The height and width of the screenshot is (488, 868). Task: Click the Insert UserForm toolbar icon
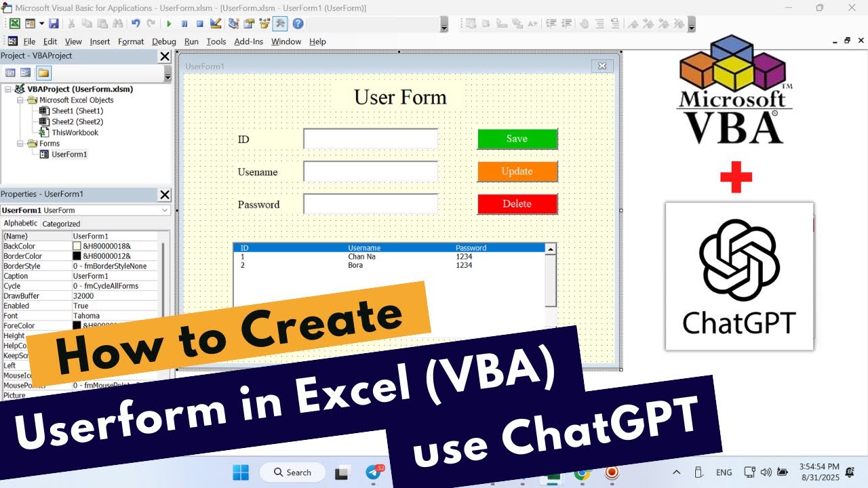click(30, 24)
